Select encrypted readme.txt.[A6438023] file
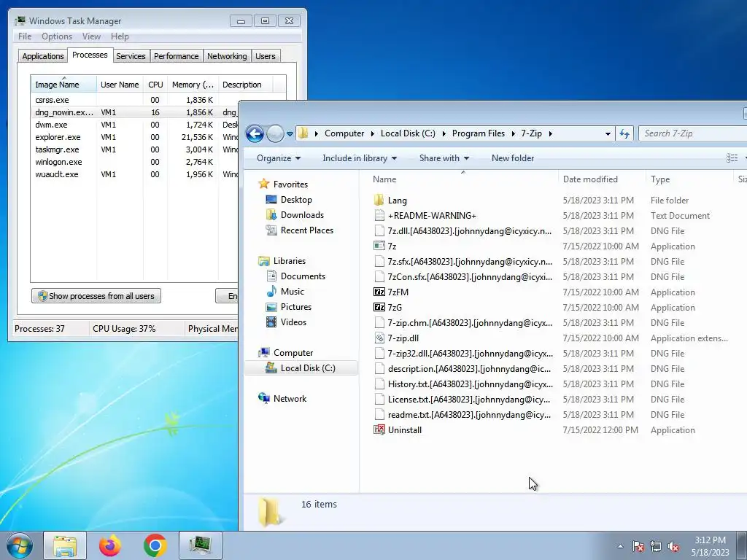This screenshot has width=747, height=560. tap(469, 414)
